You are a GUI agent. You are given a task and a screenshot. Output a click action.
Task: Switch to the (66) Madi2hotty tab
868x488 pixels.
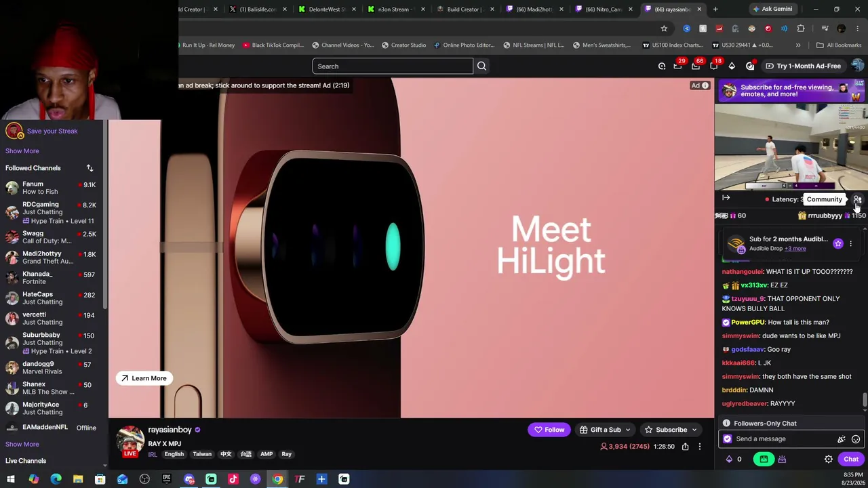[x=534, y=9]
